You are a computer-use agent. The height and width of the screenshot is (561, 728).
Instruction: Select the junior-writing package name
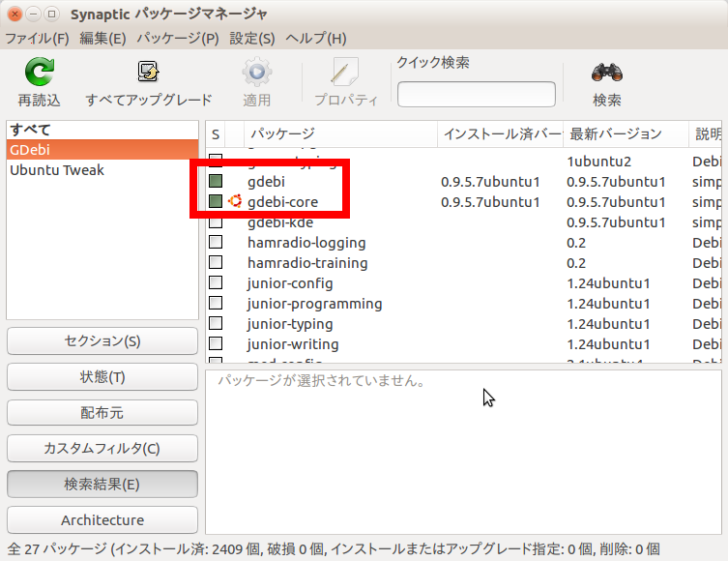(293, 344)
